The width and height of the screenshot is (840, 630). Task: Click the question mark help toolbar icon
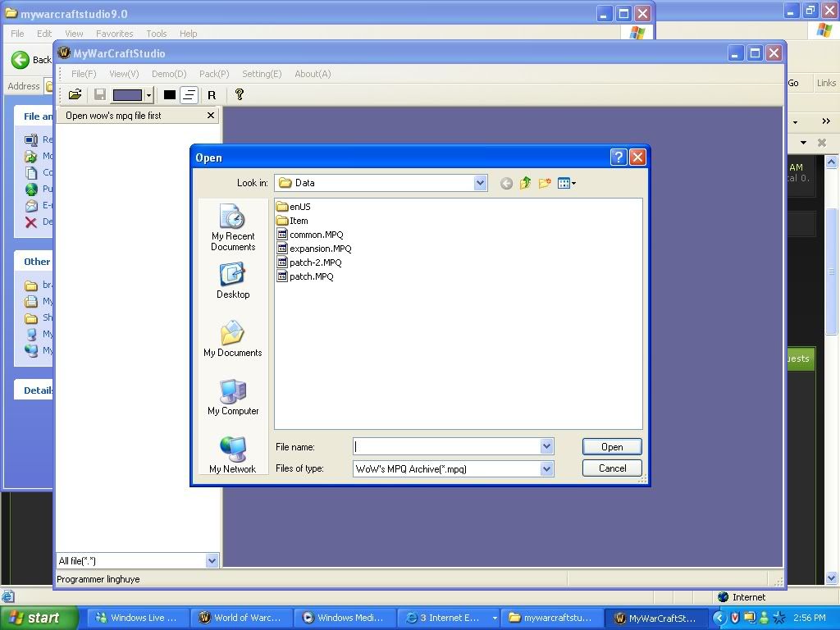click(x=239, y=95)
